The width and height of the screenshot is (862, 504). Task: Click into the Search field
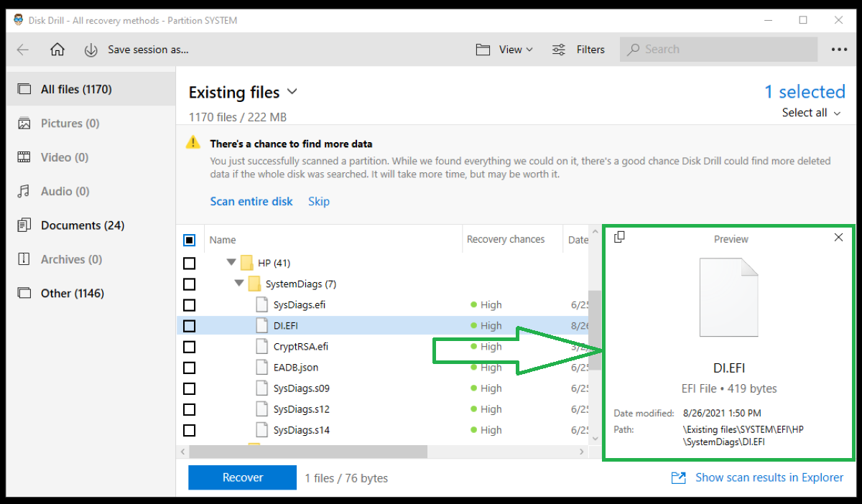pos(718,50)
